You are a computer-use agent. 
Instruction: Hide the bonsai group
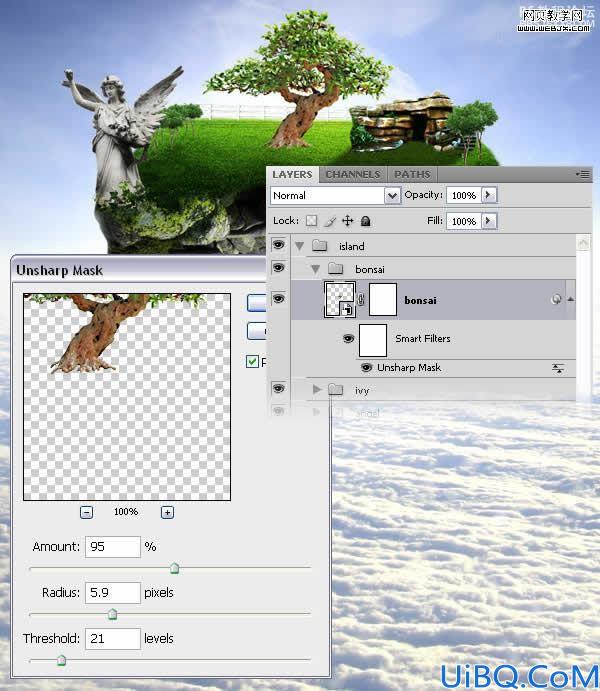tap(278, 267)
